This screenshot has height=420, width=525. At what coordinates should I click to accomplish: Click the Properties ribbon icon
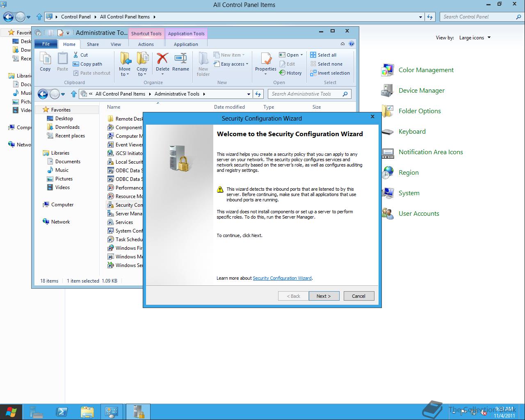pos(266,64)
